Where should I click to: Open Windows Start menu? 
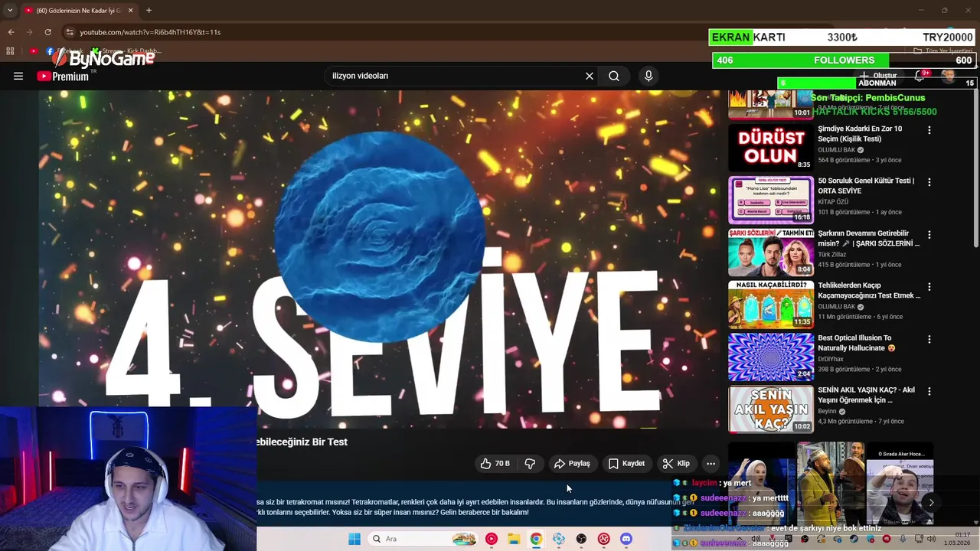tap(354, 539)
